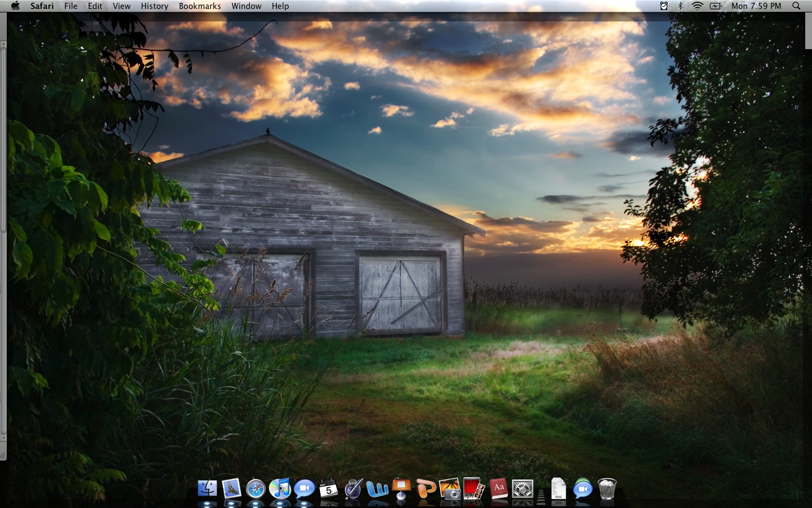Screen dimensions: 812x508
Task: Click the battery charging status icon
Action: [716, 6]
